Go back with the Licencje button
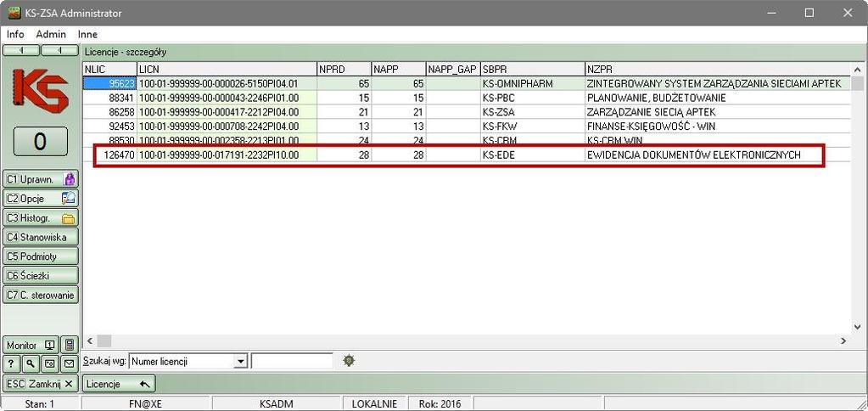 (119, 383)
